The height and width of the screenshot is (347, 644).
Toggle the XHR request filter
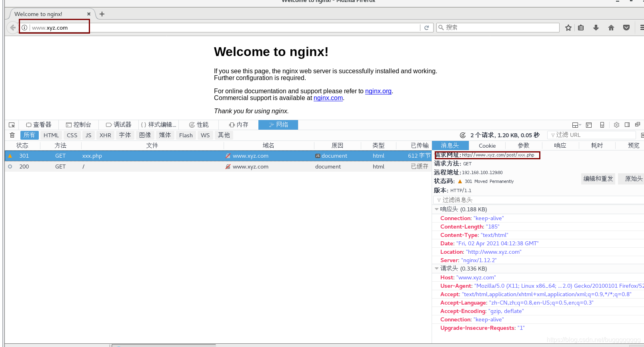pos(105,135)
